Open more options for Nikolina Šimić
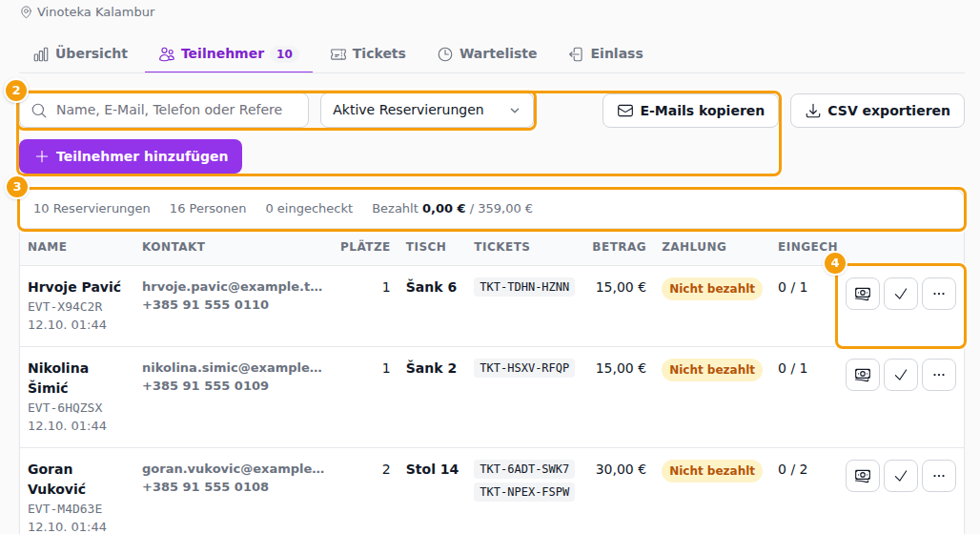The height and width of the screenshot is (534, 980). (939, 375)
